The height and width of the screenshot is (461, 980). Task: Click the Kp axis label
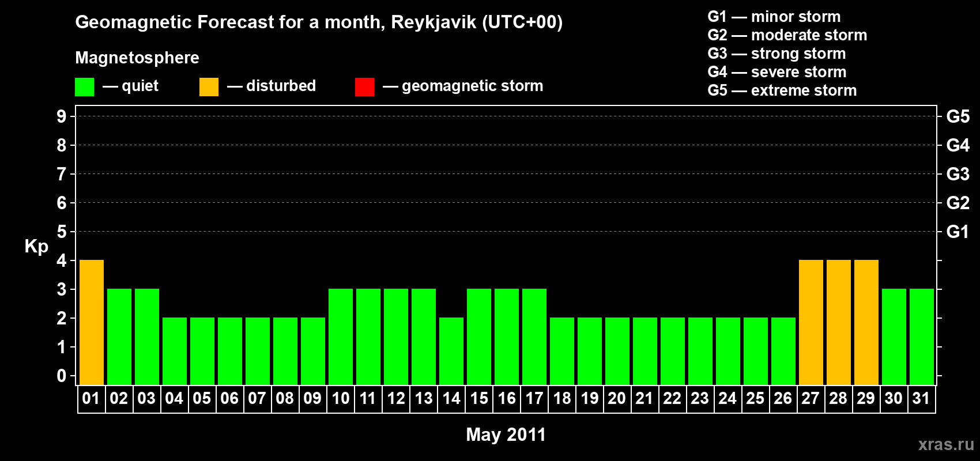tap(36, 247)
